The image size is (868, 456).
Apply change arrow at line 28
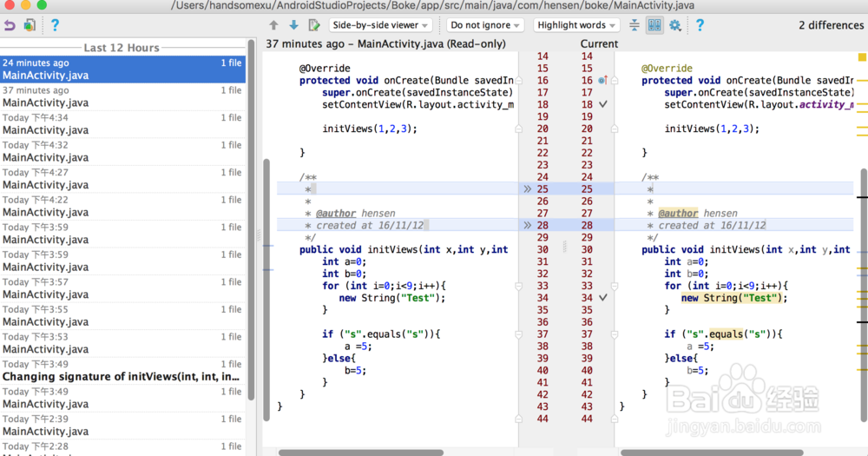(527, 225)
